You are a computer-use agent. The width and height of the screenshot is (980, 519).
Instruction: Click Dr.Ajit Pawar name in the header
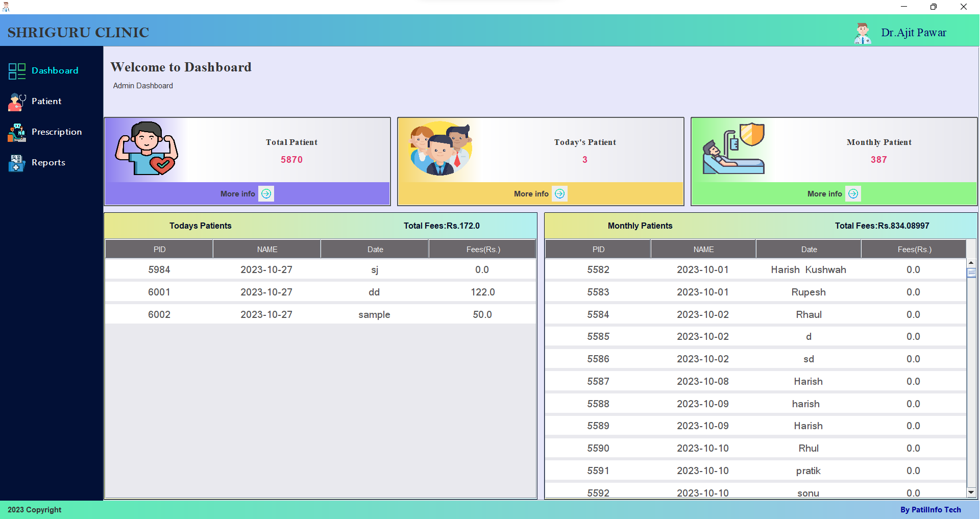point(914,32)
